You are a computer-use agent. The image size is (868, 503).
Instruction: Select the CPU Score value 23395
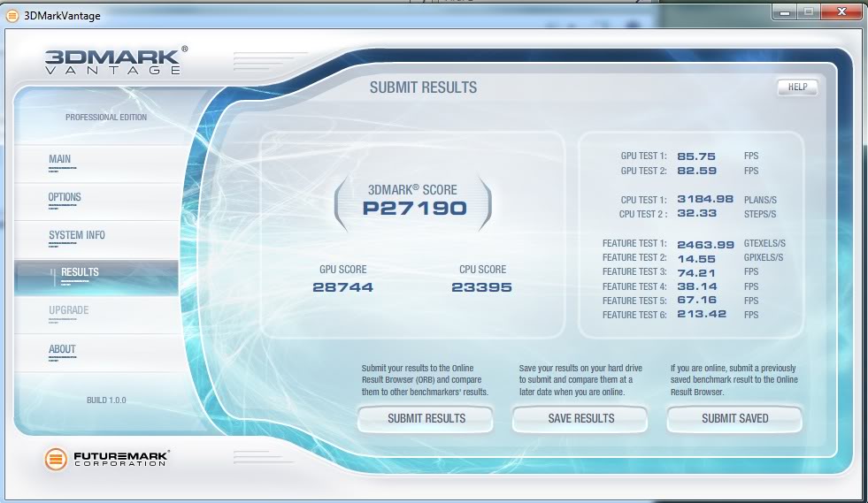point(481,287)
